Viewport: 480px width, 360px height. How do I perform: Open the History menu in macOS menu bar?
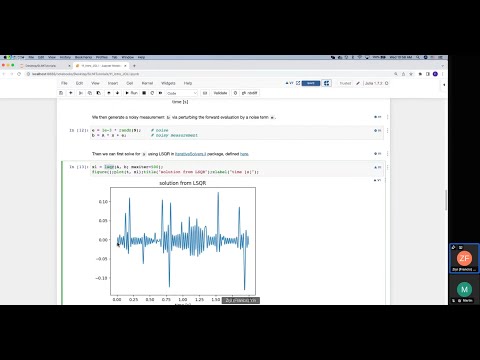[x=65, y=57]
